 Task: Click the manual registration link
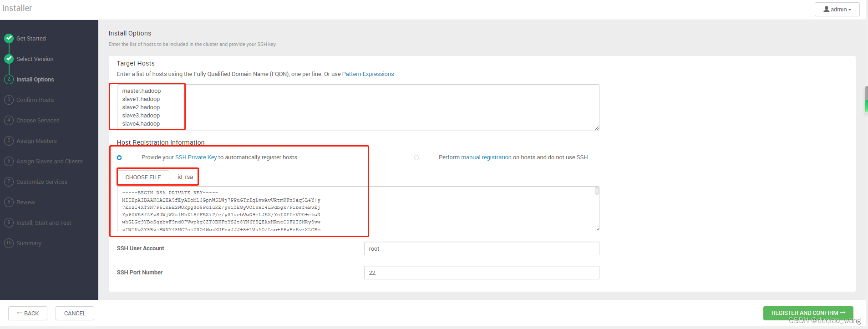coord(486,157)
